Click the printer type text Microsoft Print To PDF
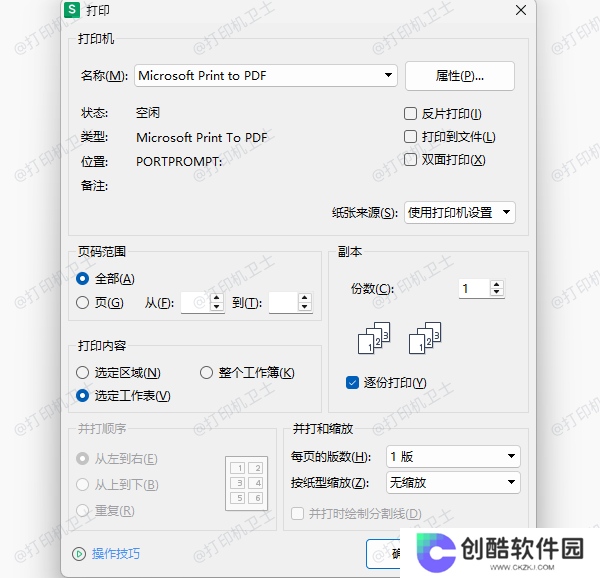The height and width of the screenshot is (578, 600). tap(202, 137)
